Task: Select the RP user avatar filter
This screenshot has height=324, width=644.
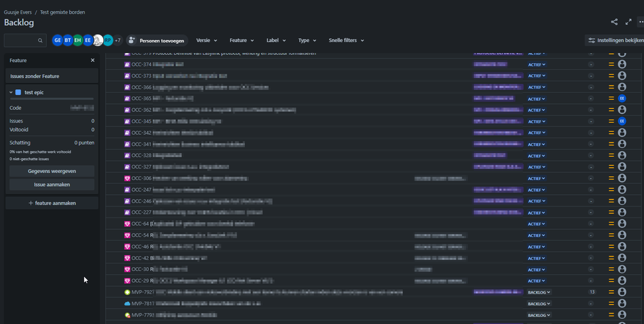Action: [x=108, y=40]
